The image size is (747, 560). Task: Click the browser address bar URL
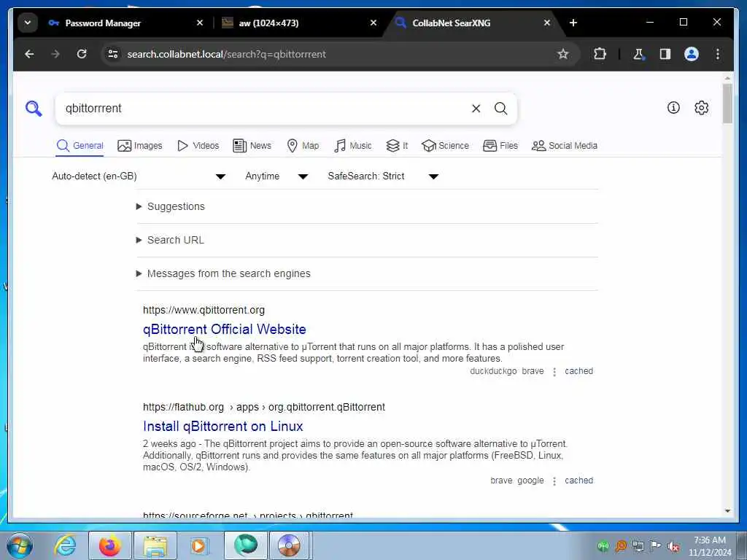227,54
